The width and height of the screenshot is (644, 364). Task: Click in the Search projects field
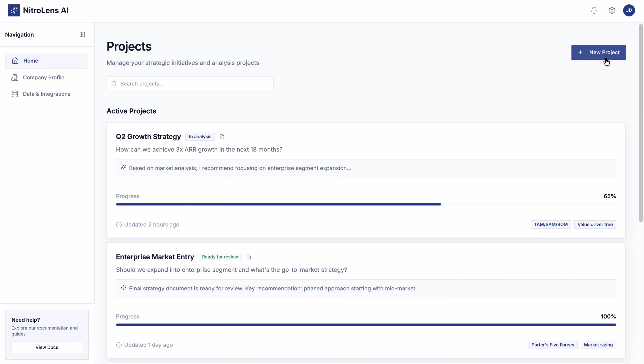coord(190,84)
